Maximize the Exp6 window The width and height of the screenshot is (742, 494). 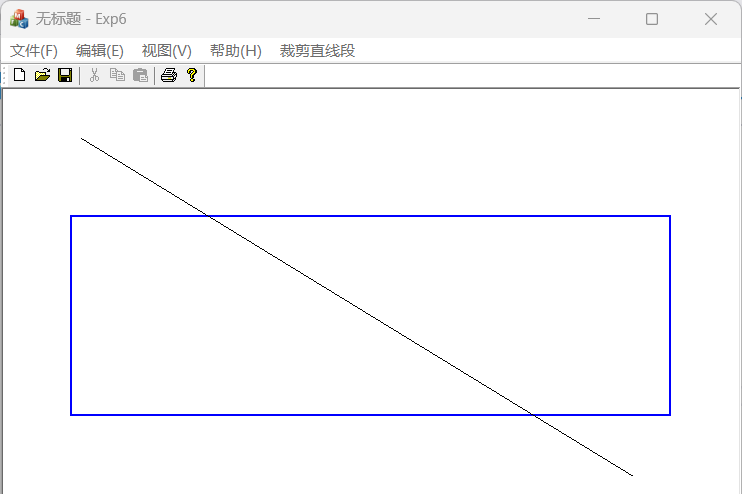point(652,19)
